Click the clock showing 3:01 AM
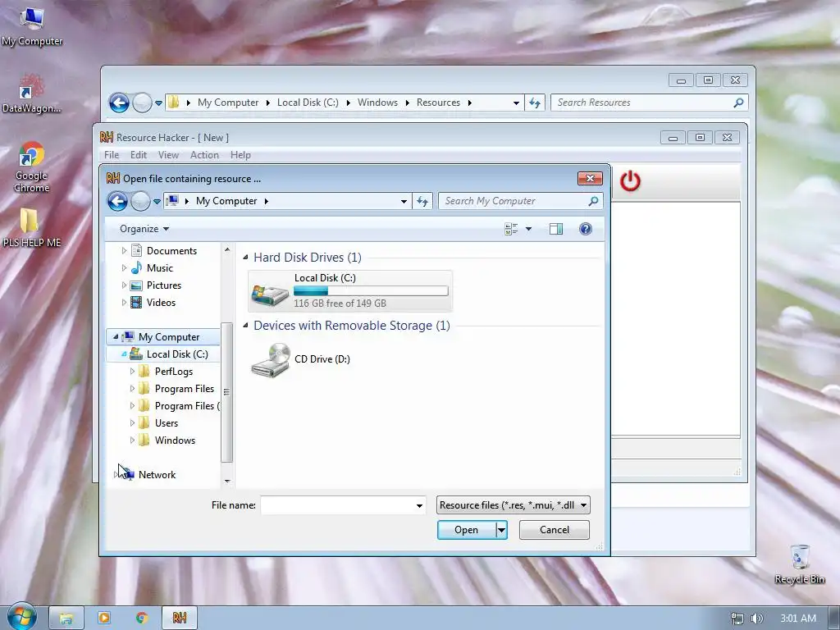The height and width of the screenshot is (630, 840). (798, 619)
